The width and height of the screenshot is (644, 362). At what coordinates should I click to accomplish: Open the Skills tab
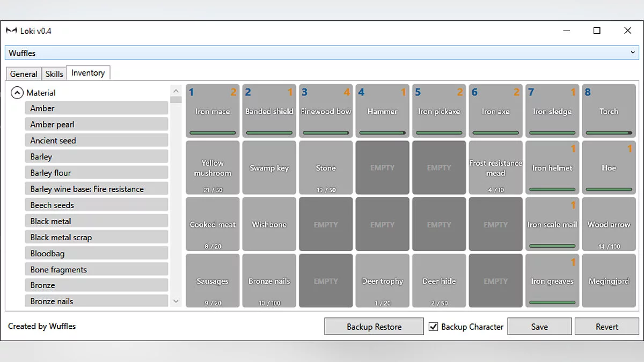[54, 74]
